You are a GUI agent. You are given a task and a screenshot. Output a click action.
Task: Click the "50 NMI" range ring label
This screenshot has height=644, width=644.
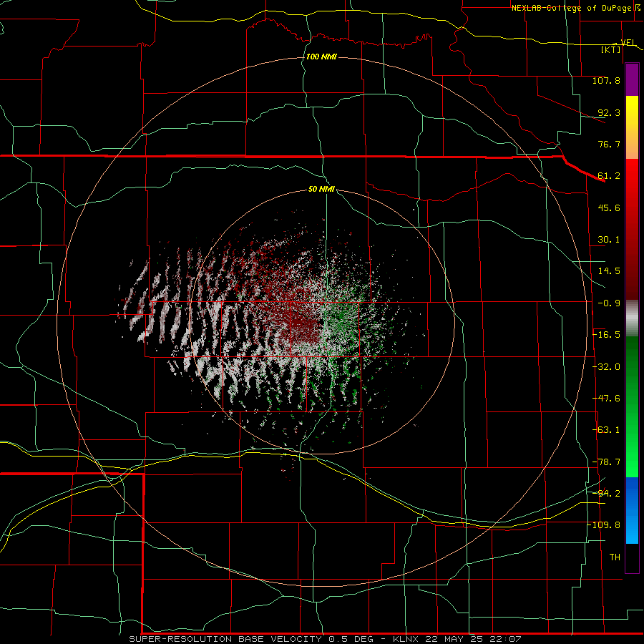coord(321,189)
